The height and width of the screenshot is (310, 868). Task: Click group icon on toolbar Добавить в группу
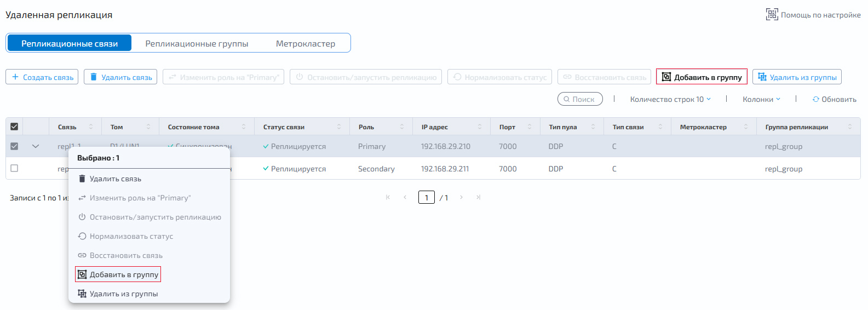click(x=666, y=77)
